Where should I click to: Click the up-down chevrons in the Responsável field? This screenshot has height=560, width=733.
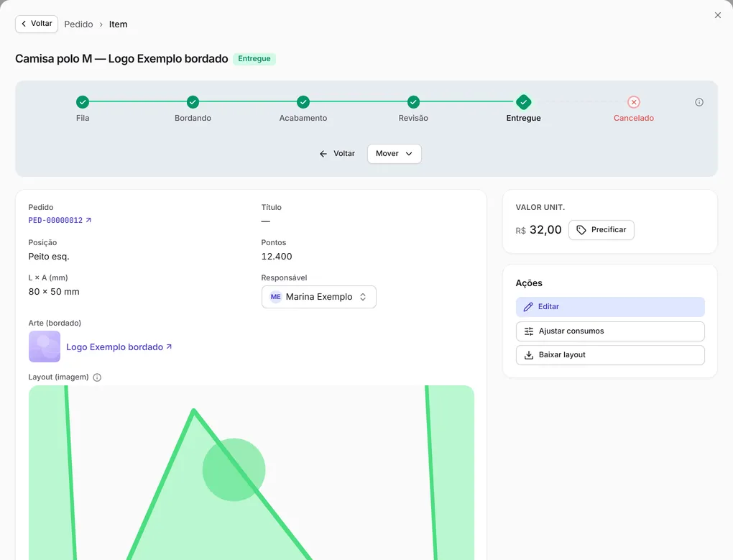click(363, 297)
